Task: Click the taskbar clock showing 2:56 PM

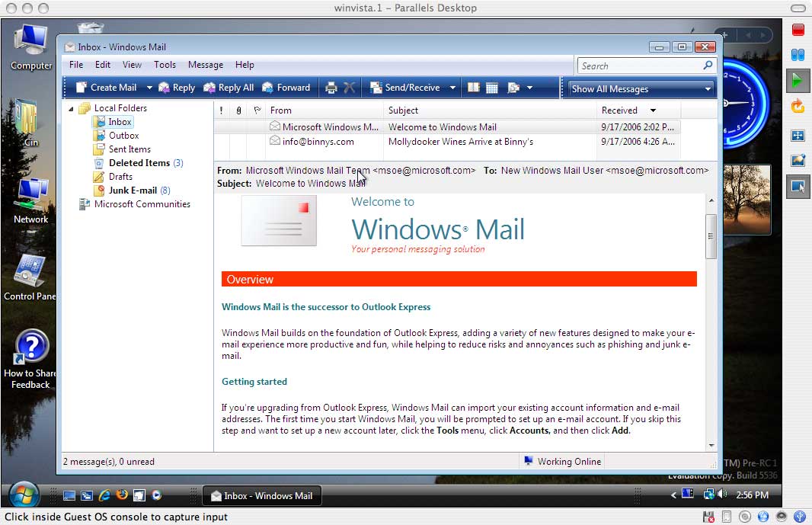Action: (x=752, y=495)
